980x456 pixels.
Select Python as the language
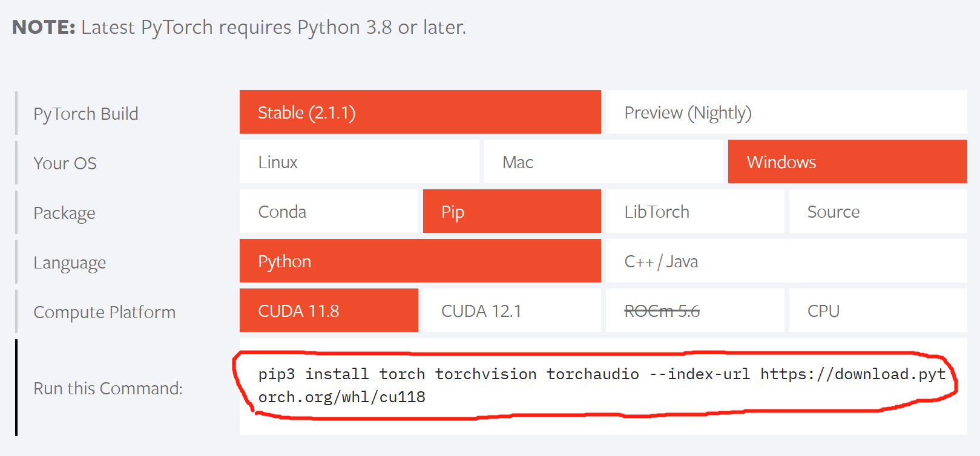[x=420, y=261]
